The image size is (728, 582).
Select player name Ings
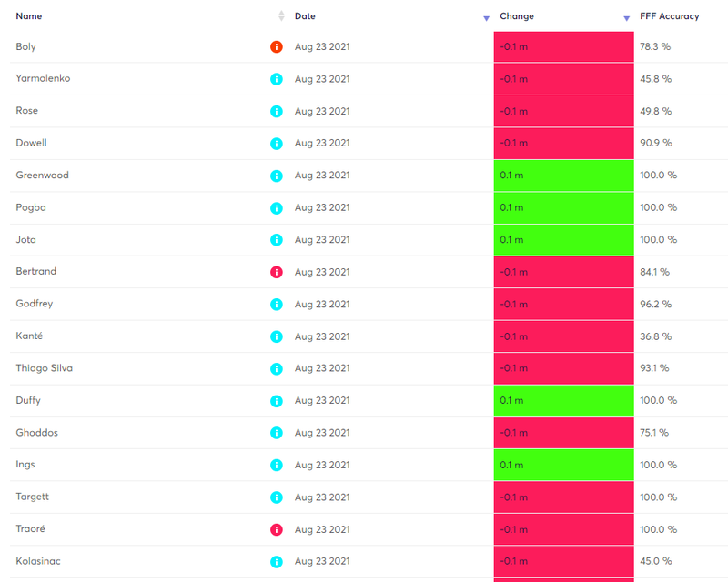coord(25,465)
